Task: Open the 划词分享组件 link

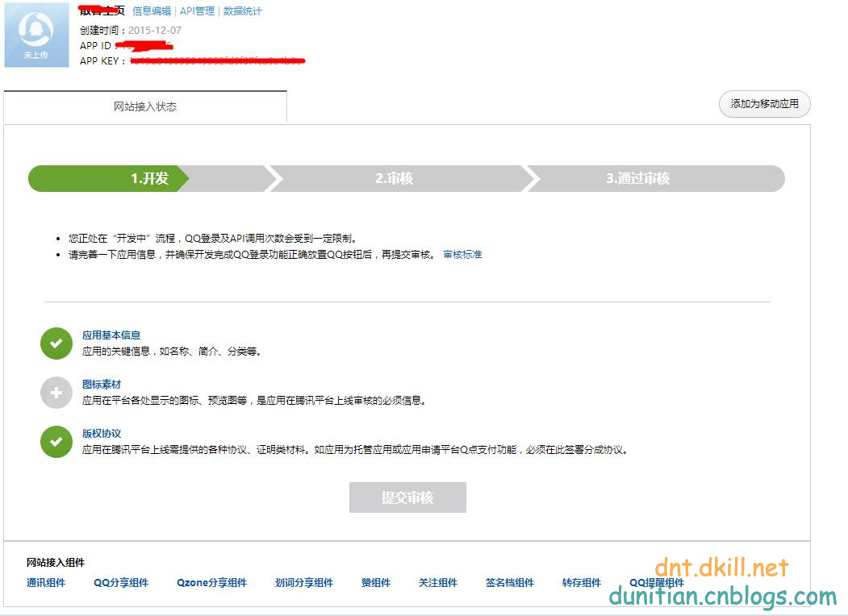Action: pos(304,582)
